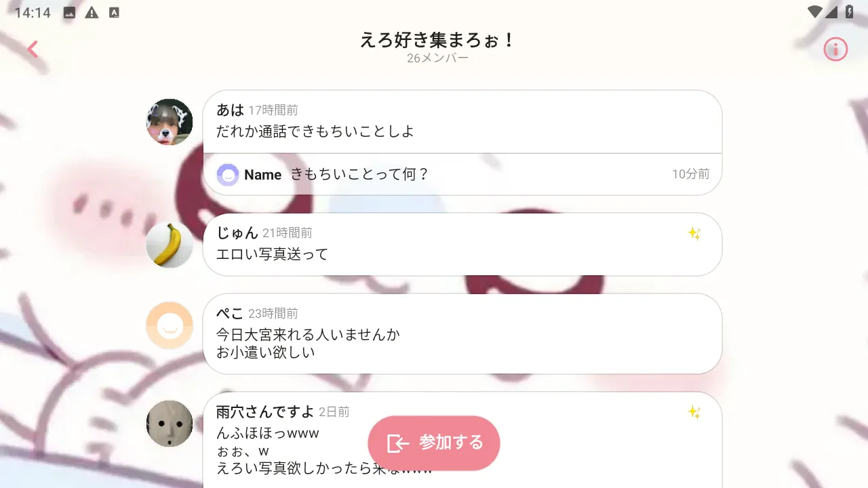Open じゅん's post from 21時間前
This screenshot has width=868, height=488.
pyautogui.click(x=462, y=245)
